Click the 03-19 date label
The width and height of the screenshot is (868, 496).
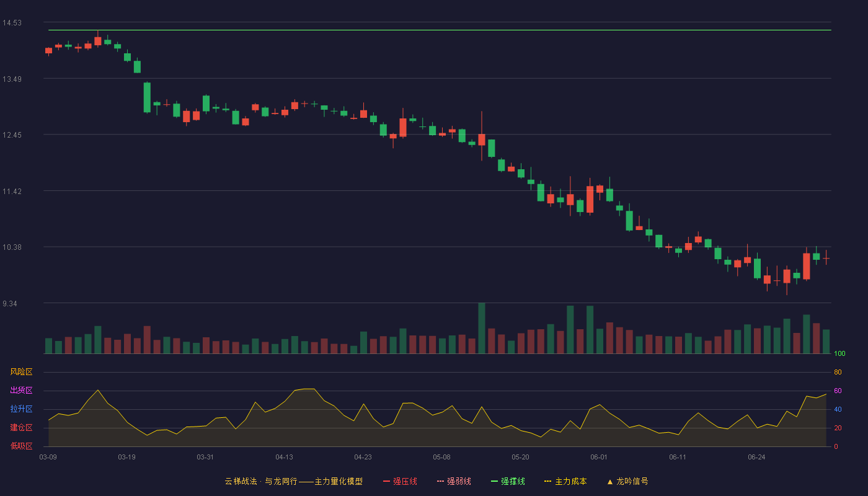pos(126,457)
